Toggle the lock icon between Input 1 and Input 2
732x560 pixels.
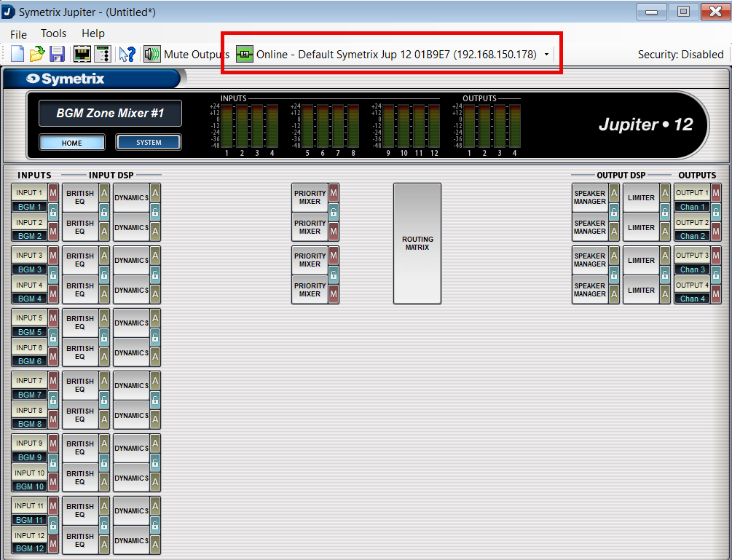(x=53, y=213)
